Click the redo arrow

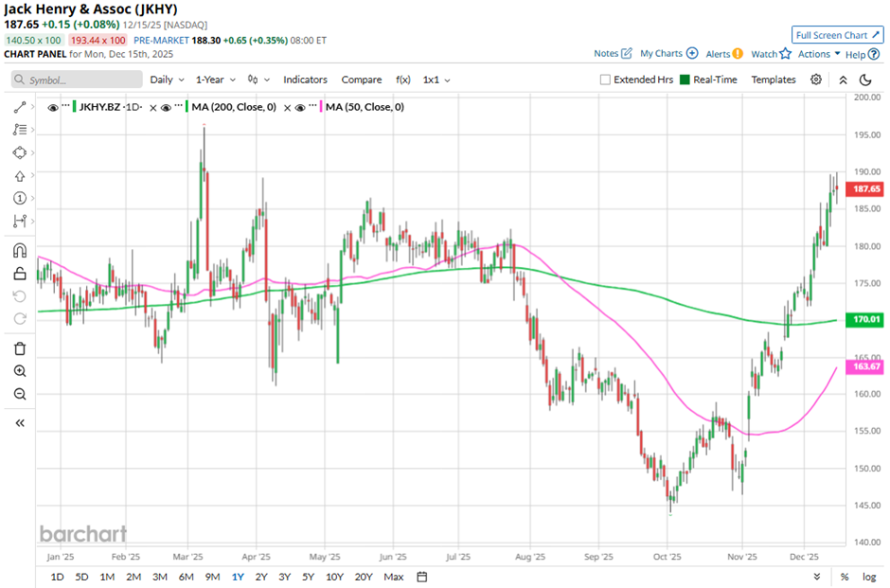coord(20,319)
